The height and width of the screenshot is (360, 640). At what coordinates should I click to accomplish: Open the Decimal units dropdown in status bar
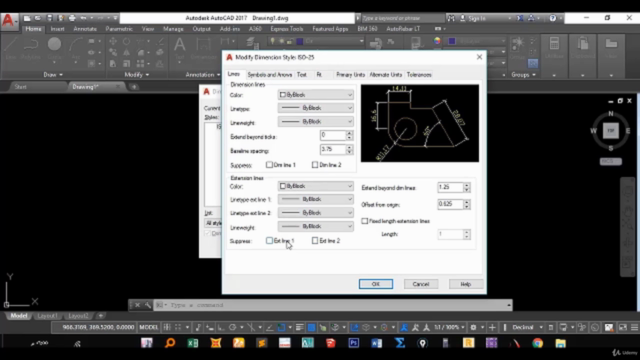tap(527, 327)
